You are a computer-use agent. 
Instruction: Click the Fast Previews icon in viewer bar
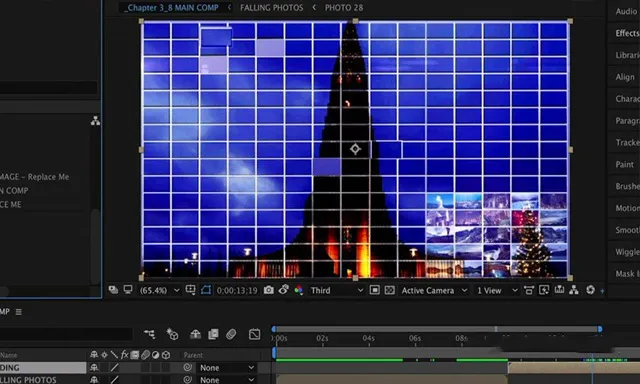[544, 290]
